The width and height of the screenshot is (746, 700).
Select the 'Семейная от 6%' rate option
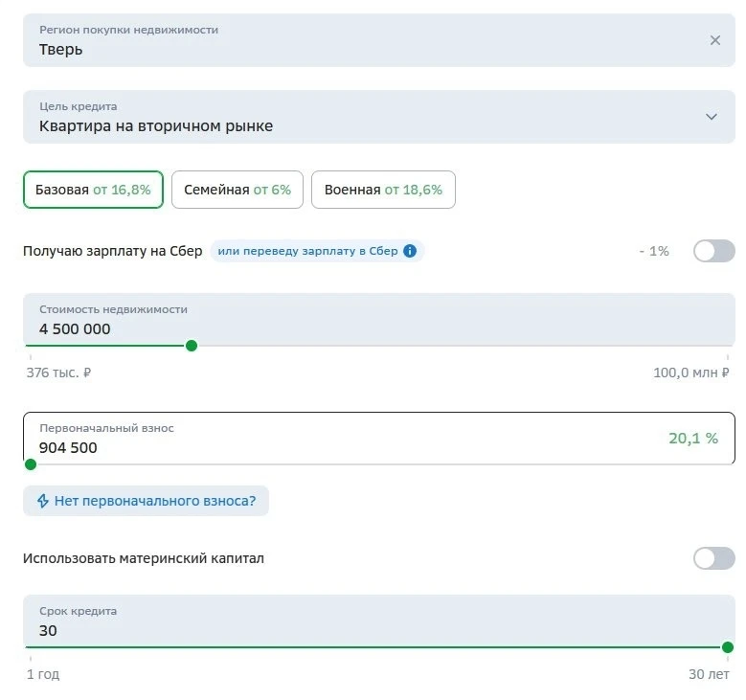click(x=237, y=190)
